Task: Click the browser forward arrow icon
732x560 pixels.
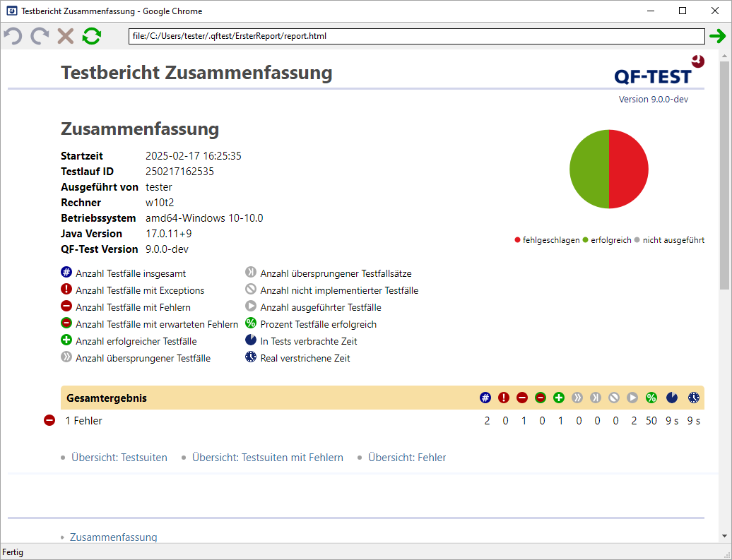Action: [40, 36]
